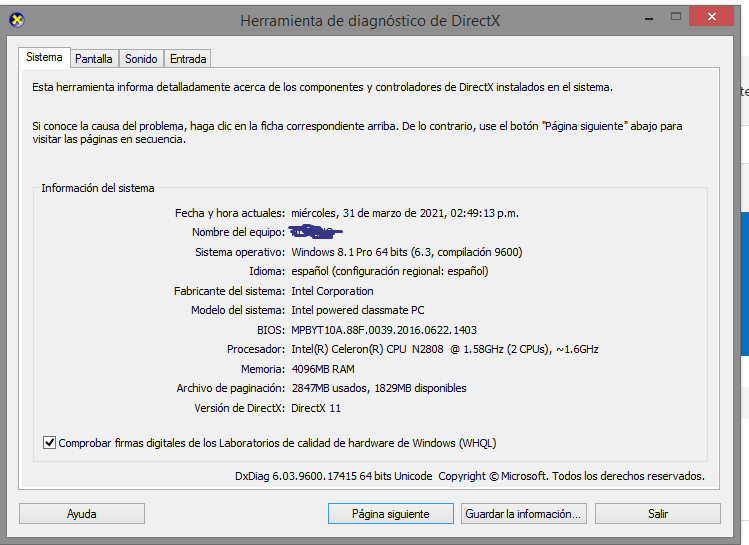Open the Sonido tab
This screenshot has width=749, height=545.
pyautogui.click(x=141, y=59)
